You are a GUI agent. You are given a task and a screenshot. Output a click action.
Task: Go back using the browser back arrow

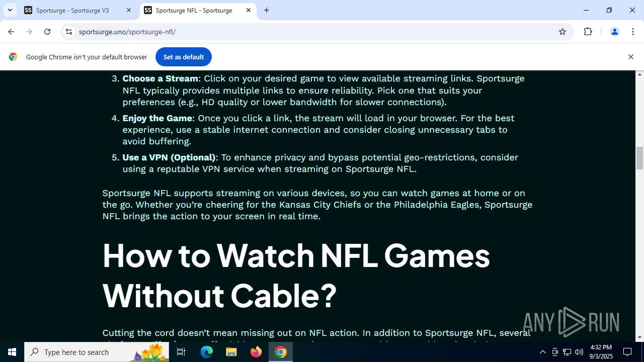(x=11, y=32)
